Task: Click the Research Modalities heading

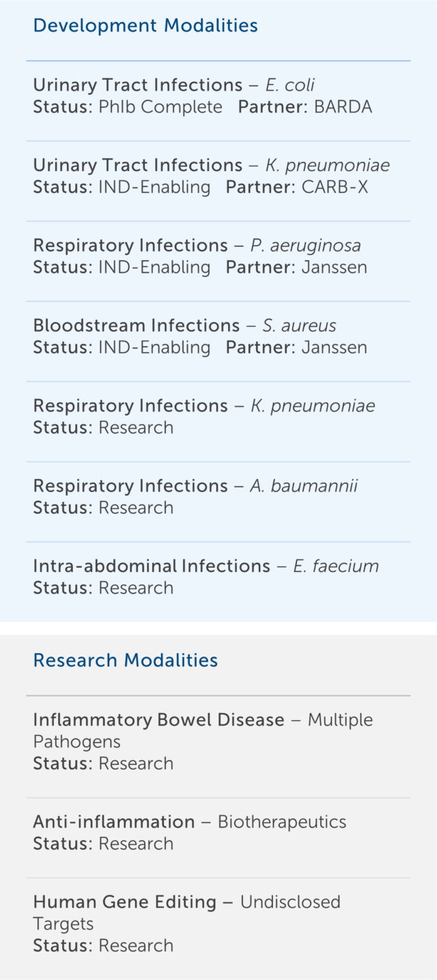Action: (126, 661)
